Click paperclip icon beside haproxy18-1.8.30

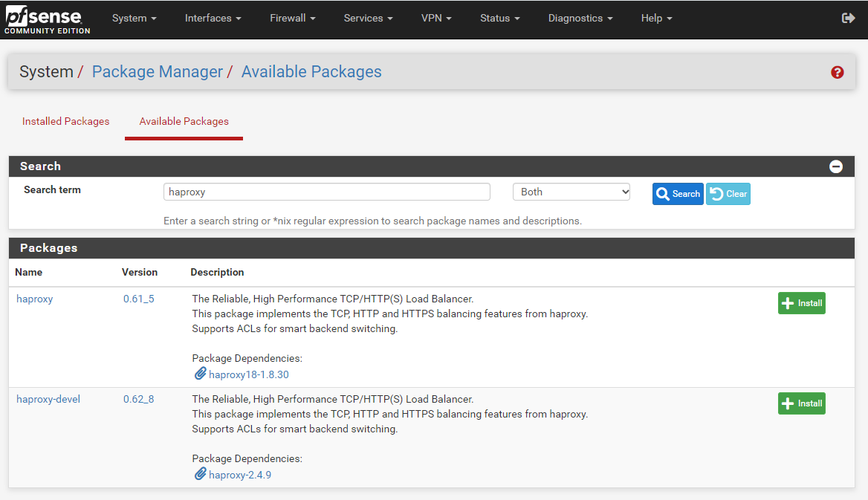(x=200, y=374)
